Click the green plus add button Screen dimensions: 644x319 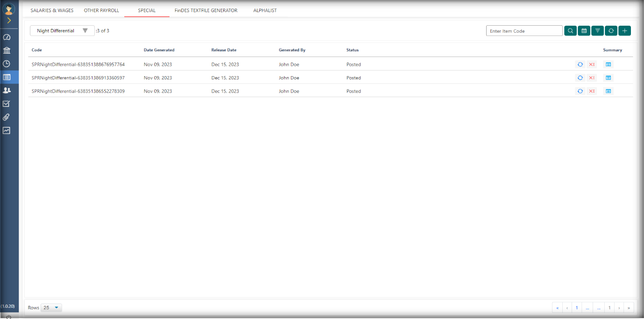624,31
